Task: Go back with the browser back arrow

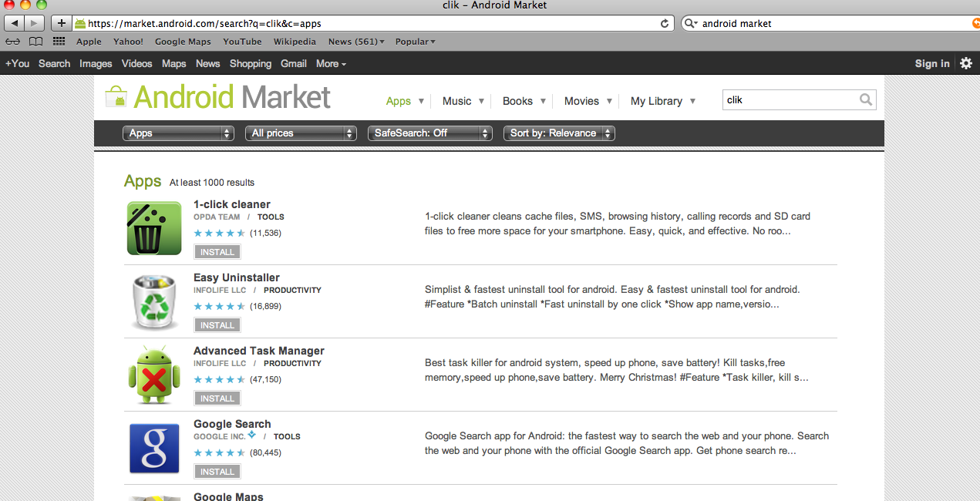Action: coord(14,23)
